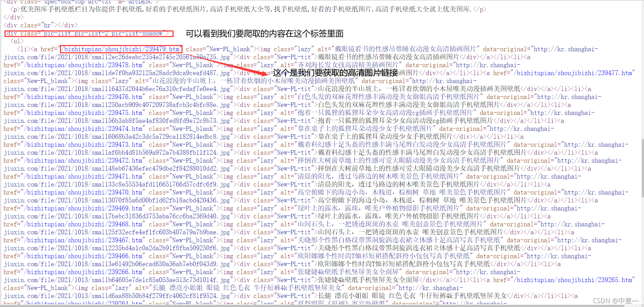Viewport: 644px width, 307px height.
Task: Click the filename small250acb909c407209738afcb3c4bfc88e.jpg
Action: tap(161, 105)
